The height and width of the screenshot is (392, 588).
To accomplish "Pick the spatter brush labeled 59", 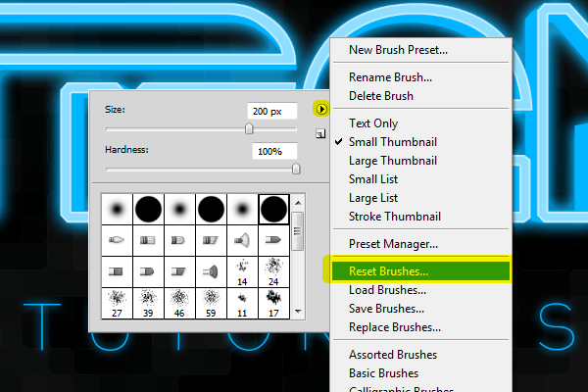I will click(211, 304).
